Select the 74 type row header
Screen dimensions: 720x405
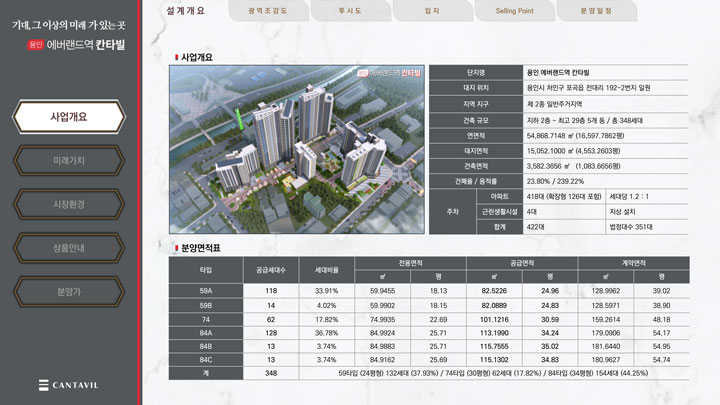click(206, 320)
